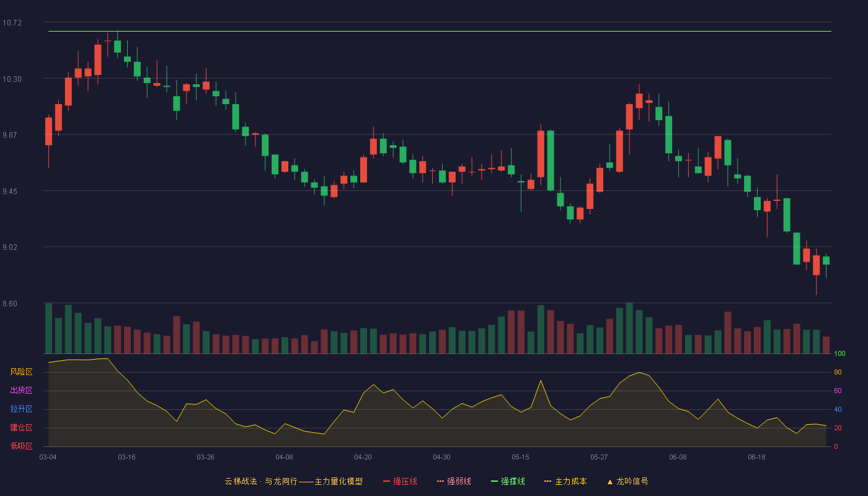This screenshot has width=868, height=496.
Task: Click the 05-15 date label
Action: [x=520, y=457]
